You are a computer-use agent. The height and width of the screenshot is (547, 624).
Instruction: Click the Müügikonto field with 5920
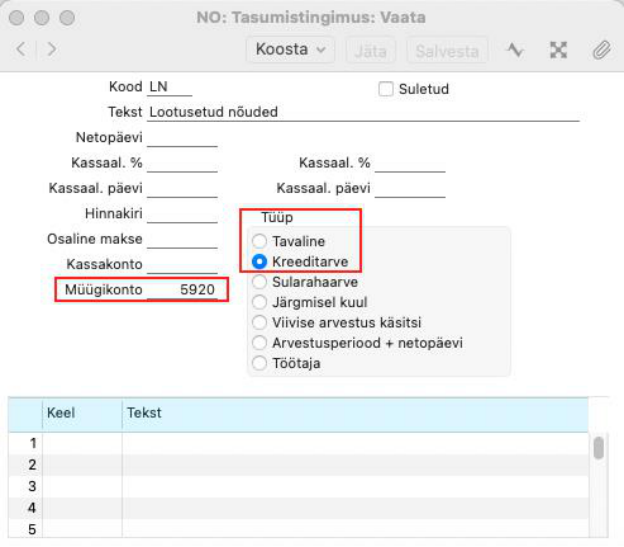(182, 290)
